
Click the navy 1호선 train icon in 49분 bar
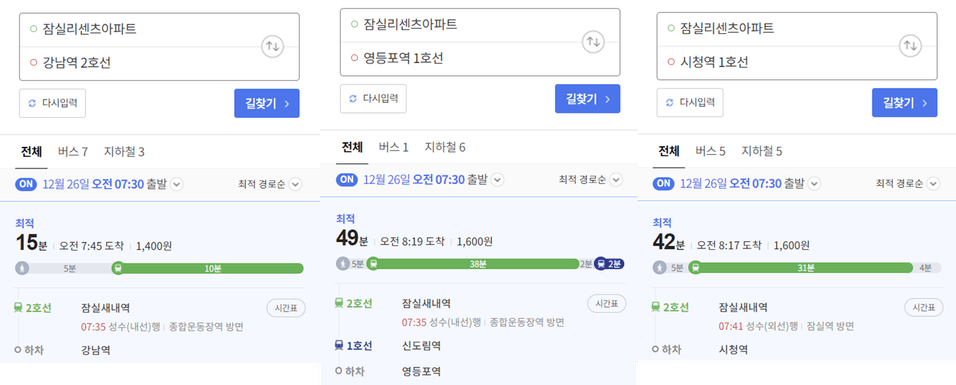tap(601, 264)
